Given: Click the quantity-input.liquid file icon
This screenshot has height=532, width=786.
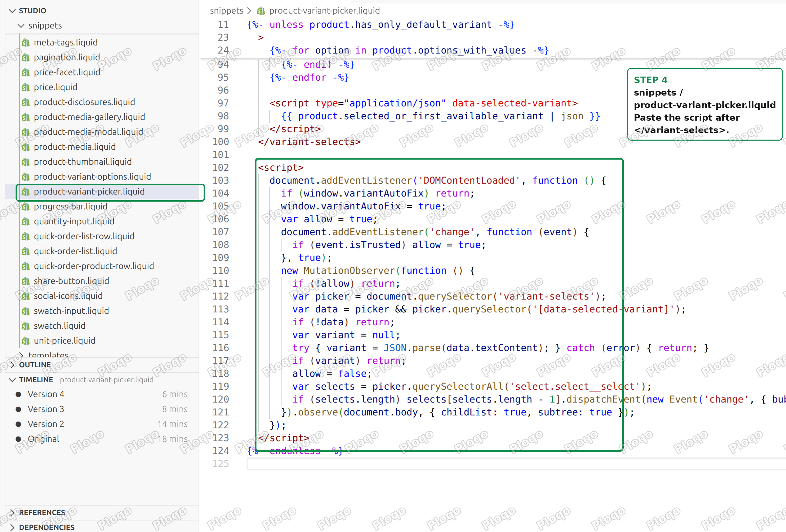Looking at the screenshot, I should [25, 222].
